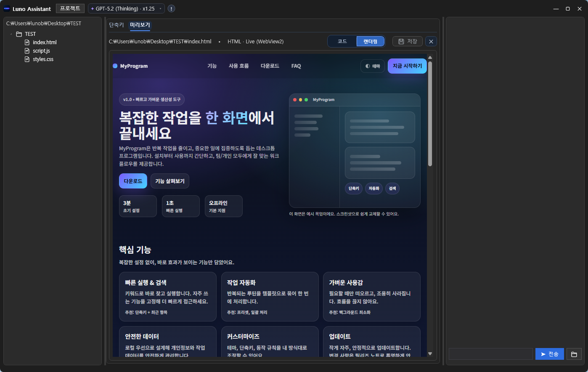Screen dimensions: 588x372
Task: Switch preview to 코드 view
Action: click(341, 41)
